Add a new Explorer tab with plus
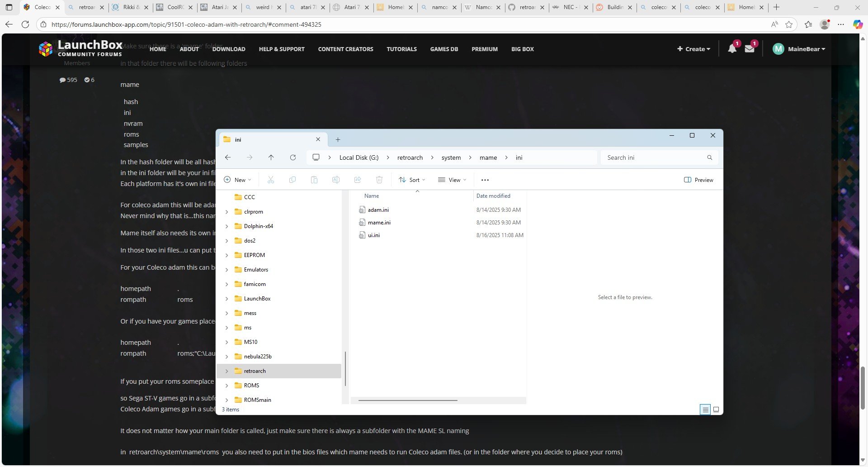Image resolution: width=868 pixels, height=467 pixels. pos(338,139)
